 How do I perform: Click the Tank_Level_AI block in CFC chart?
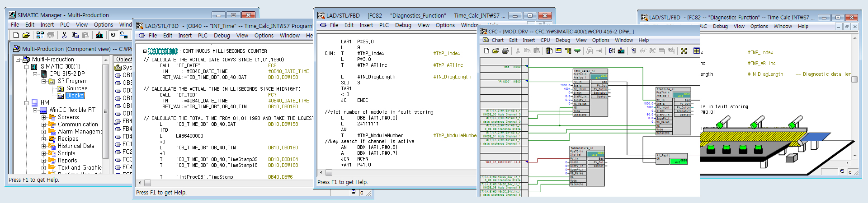590,93
